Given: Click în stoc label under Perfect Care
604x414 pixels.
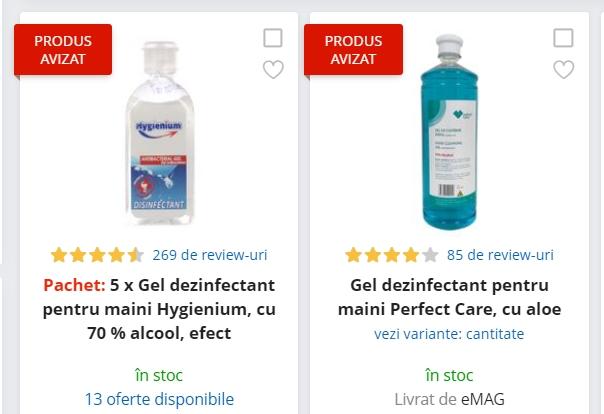Looking at the screenshot, I should tap(449, 375).
